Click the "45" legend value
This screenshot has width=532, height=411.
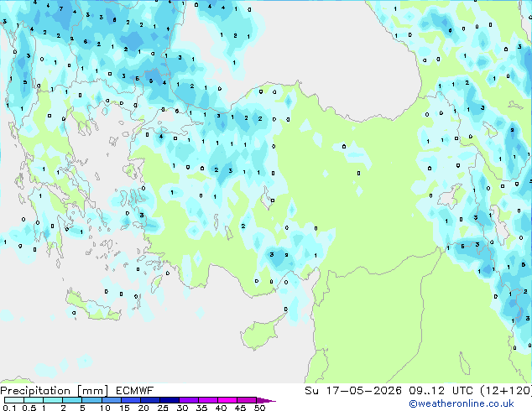[240, 408]
